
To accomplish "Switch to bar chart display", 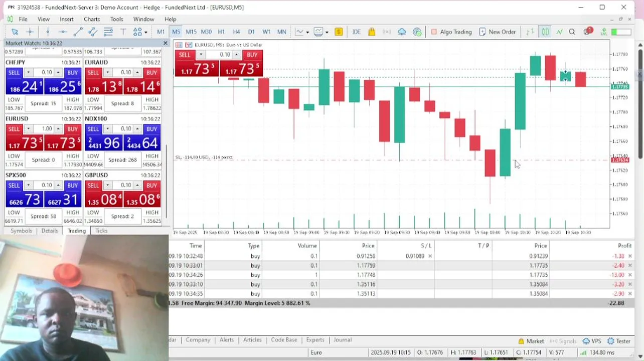I will pos(530,32).
